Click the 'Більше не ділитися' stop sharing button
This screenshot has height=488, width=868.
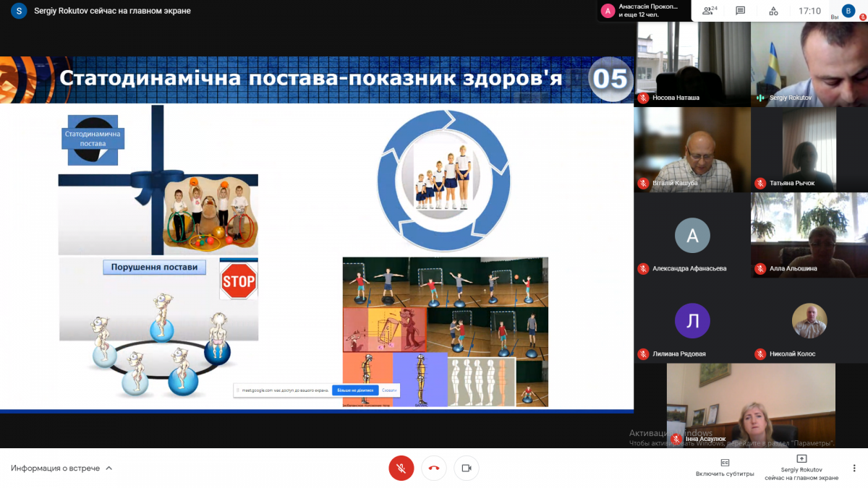354,390
